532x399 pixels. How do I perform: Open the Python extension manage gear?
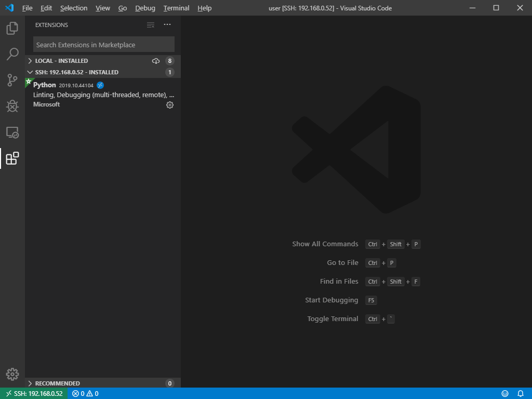tap(170, 105)
